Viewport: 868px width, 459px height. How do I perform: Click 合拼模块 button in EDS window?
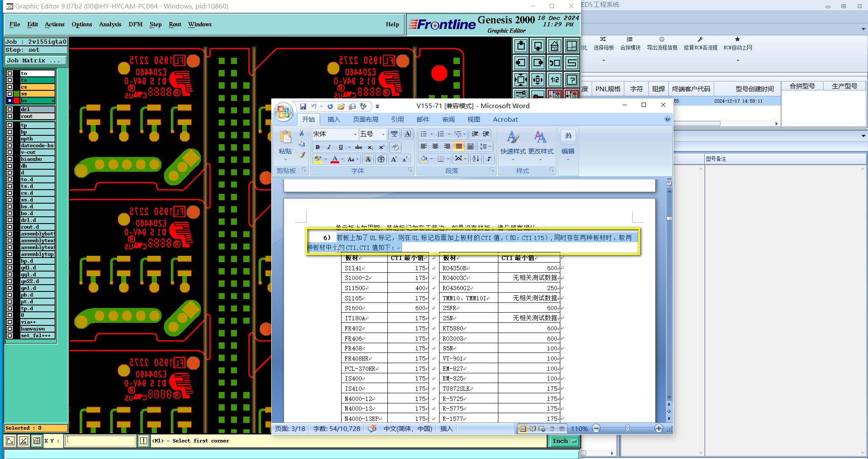click(630, 44)
